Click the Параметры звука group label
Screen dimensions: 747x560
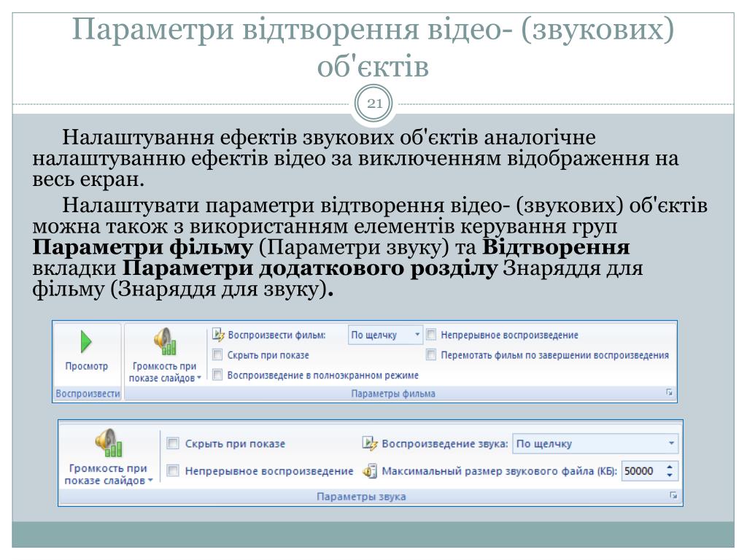[361, 497]
